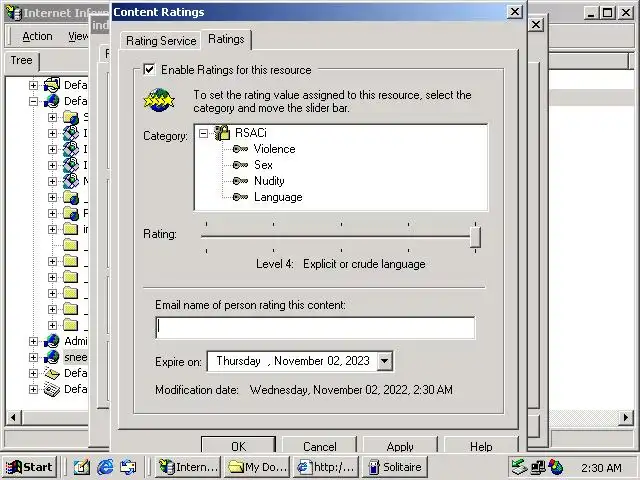Screen dimensions: 640x480
Task: Click the Help button
Action: (481, 447)
